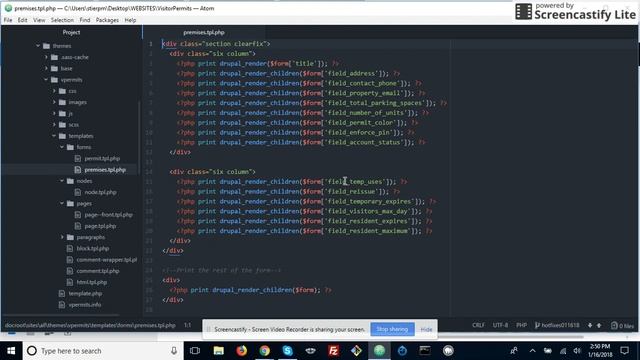This screenshot has width=640, height=360.
Task: Collapse the nodes folder
Action: (62, 181)
